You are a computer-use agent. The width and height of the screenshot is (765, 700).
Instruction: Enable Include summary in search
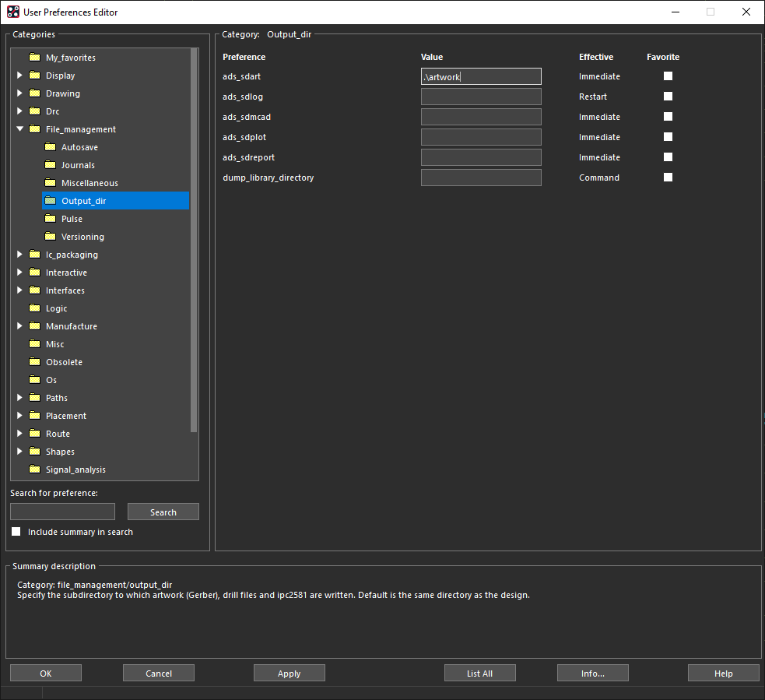(x=16, y=532)
